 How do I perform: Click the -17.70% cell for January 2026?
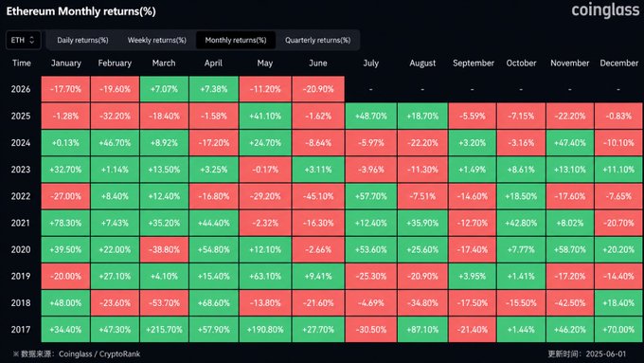pyautogui.click(x=65, y=89)
